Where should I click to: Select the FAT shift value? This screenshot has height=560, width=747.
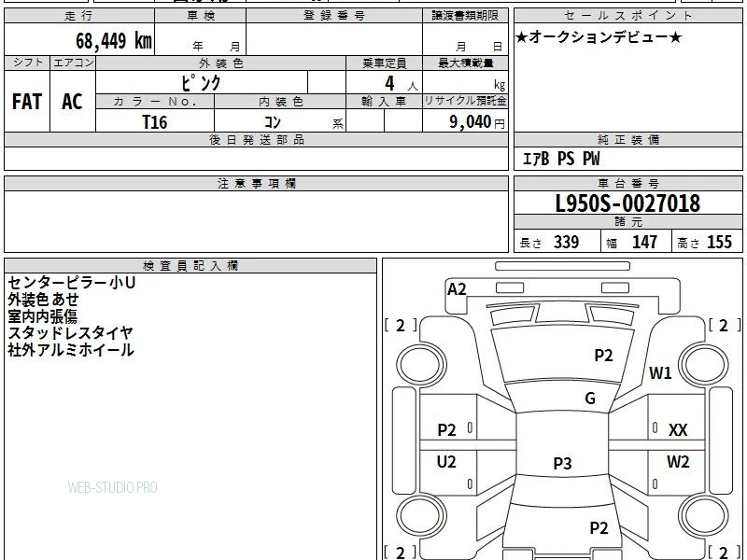point(27,102)
